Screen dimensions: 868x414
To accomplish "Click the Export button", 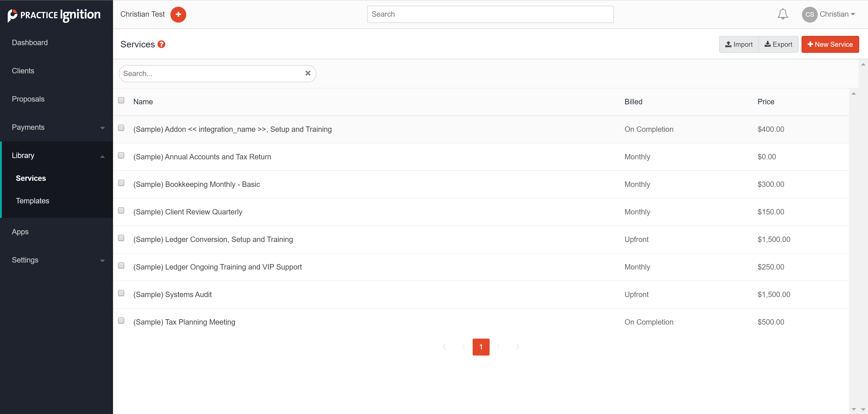I will (x=778, y=44).
